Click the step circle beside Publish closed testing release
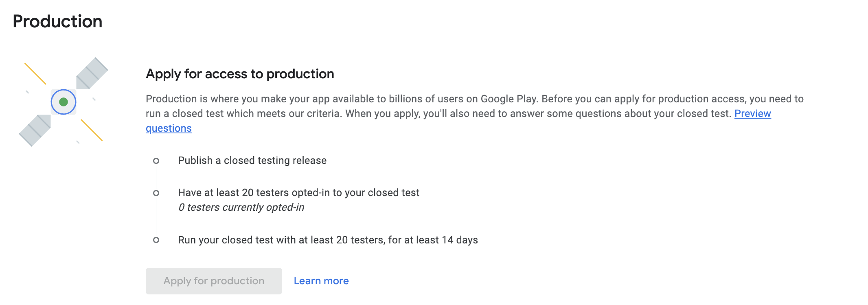 click(156, 161)
